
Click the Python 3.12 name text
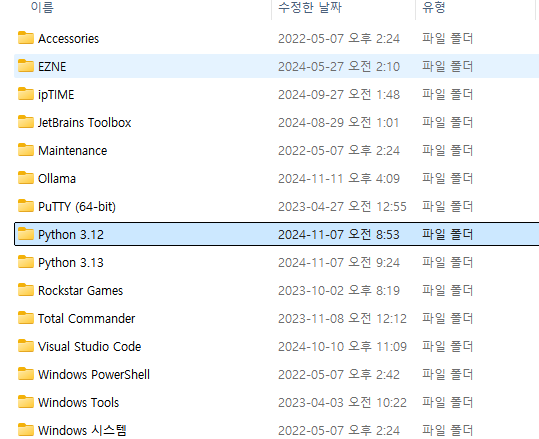[71, 234]
